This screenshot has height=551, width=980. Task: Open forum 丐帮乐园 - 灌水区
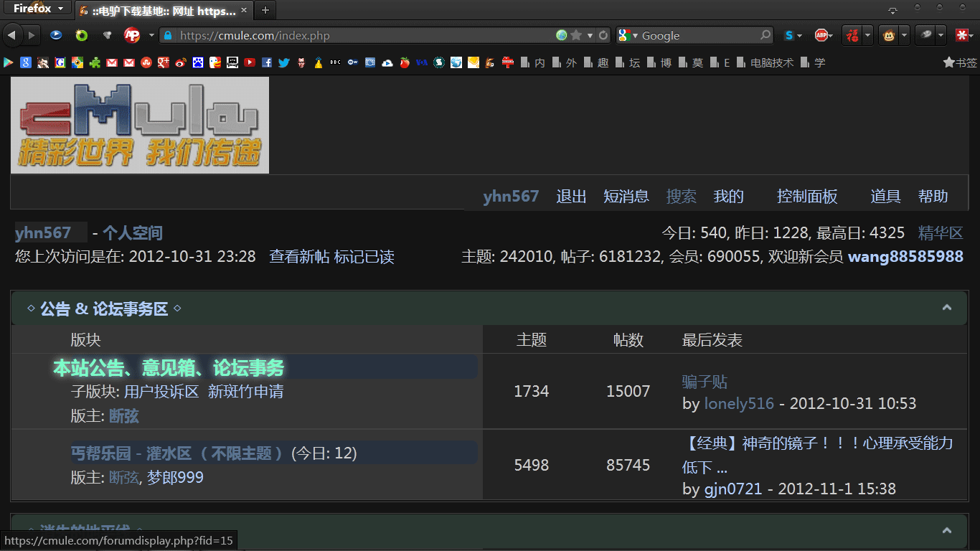click(x=177, y=453)
